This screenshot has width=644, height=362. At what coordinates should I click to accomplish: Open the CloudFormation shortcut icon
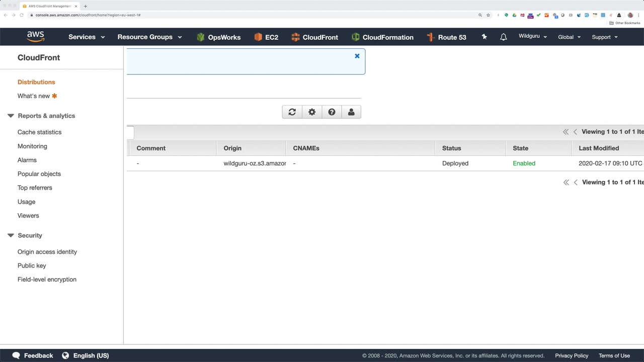pyautogui.click(x=356, y=37)
